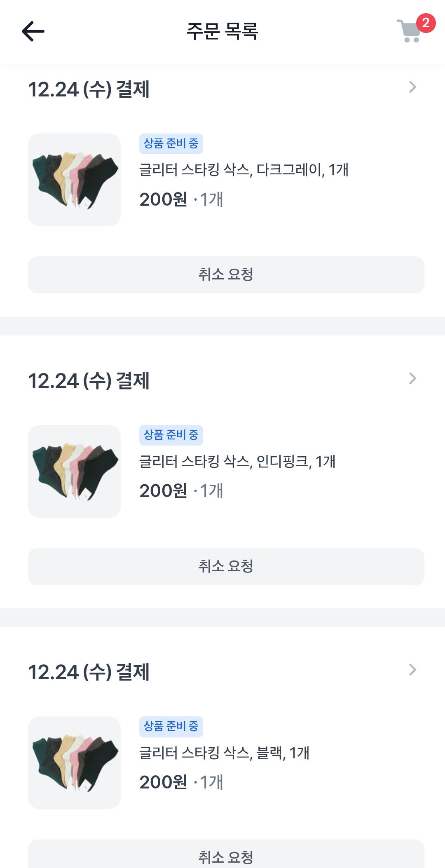445x868 pixels.
Task: Expand 인디핑크 order details chevron
Action: pyautogui.click(x=412, y=378)
